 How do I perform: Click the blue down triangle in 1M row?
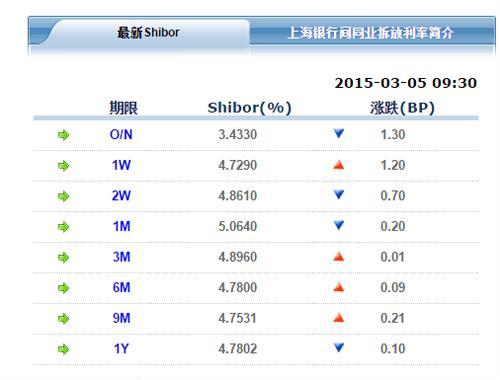[x=339, y=225]
